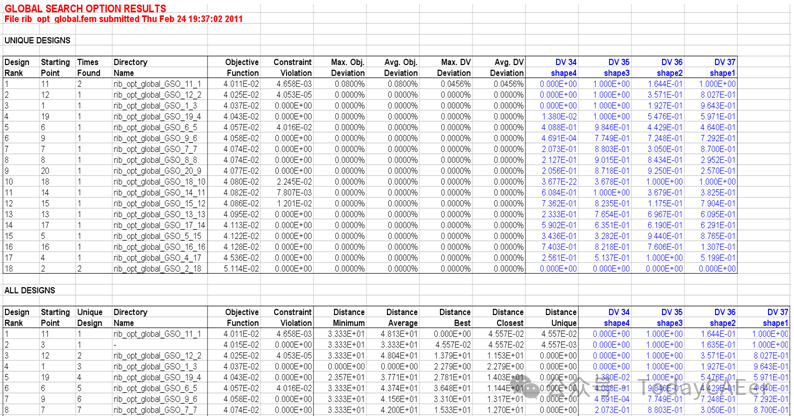Select distance closest value 1.153E+01
The image size is (794, 419).
pos(506,356)
